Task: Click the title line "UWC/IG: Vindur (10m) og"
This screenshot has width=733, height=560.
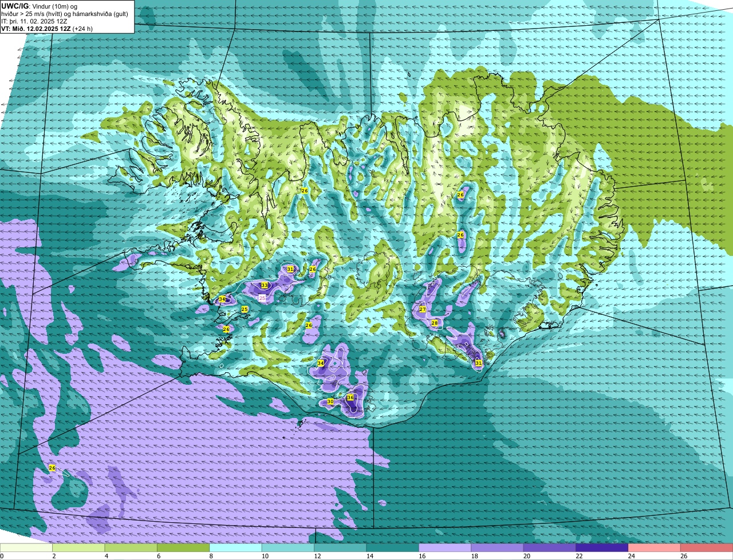Action: coord(40,6)
